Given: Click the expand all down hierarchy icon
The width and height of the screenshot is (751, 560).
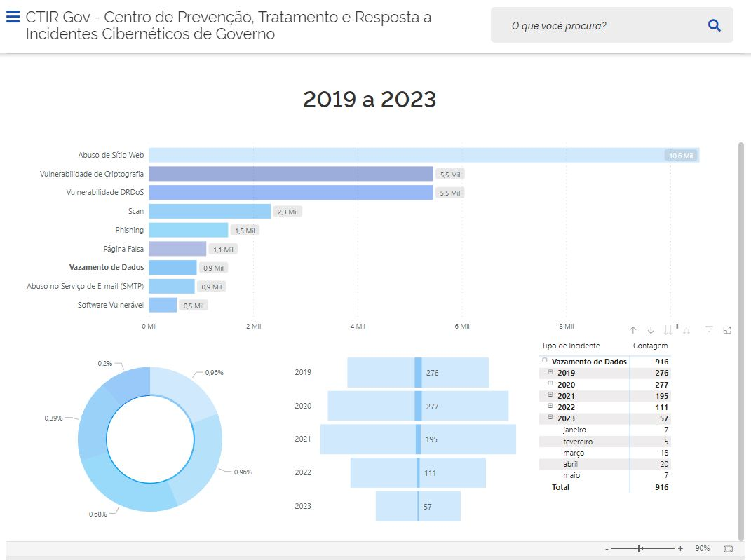Looking at the screenshot, I should click(x=686, y=330).
